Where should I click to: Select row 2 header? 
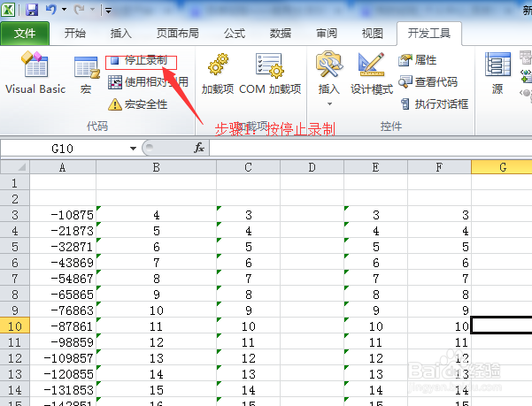tap(15, 199)
